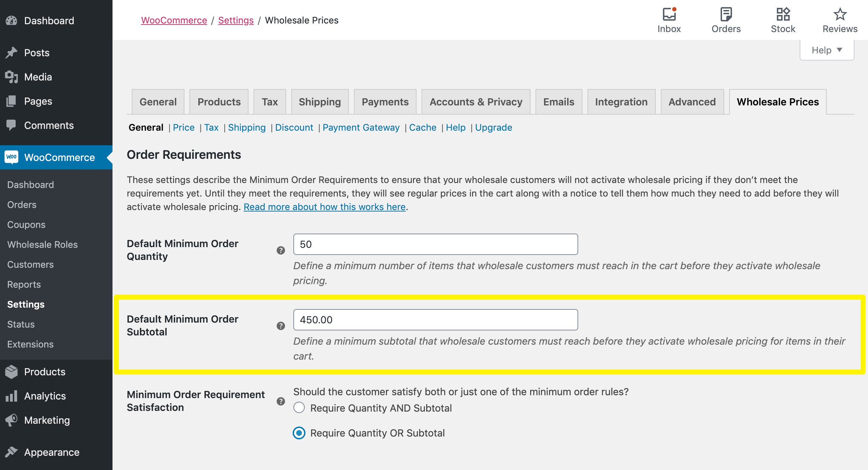This screenshot has width=868, height=470.
Task: Click the Settings breadcrumb link
Action: point(236,20)
